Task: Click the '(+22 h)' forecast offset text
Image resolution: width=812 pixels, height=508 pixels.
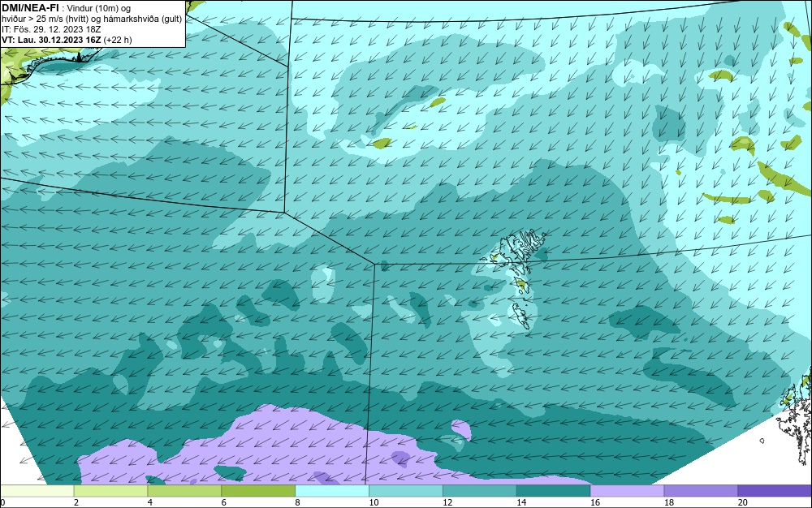Action: pos(118,40)
